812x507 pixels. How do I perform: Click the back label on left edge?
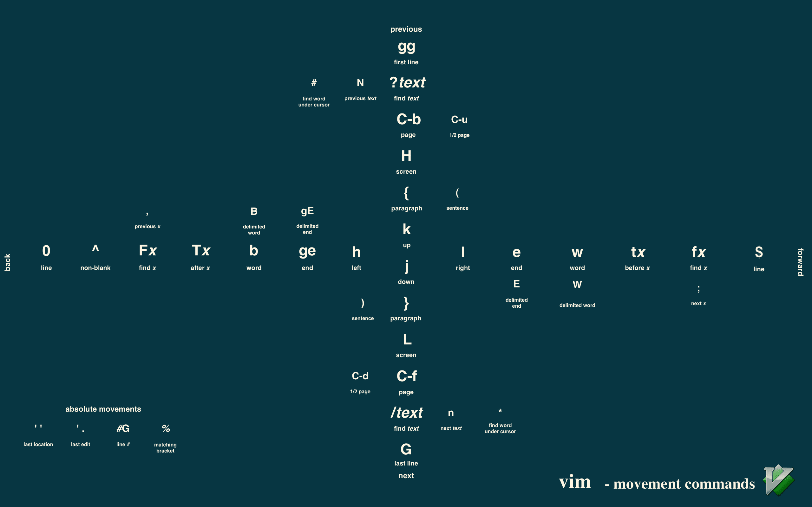coord(8,259)
